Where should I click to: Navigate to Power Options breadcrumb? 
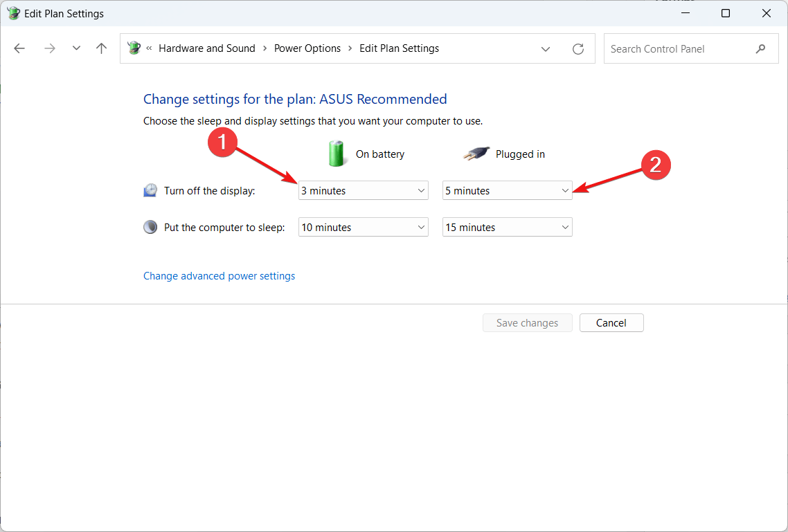[307, 48]
